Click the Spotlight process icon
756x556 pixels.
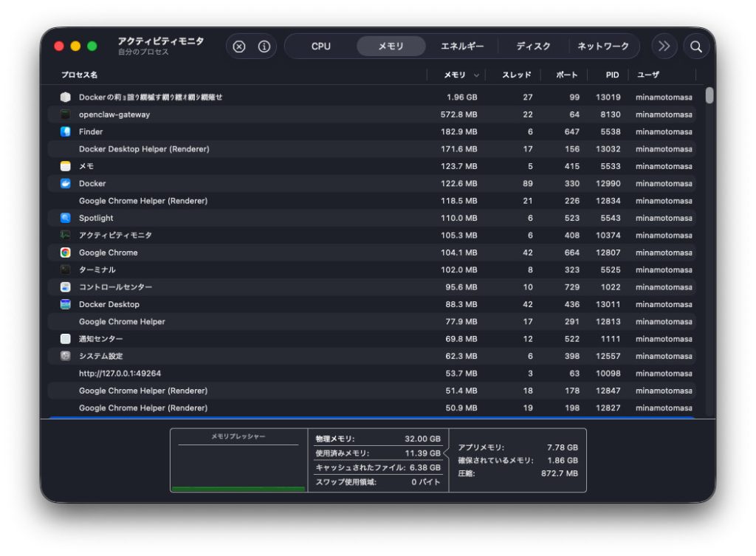click(66, 218)
